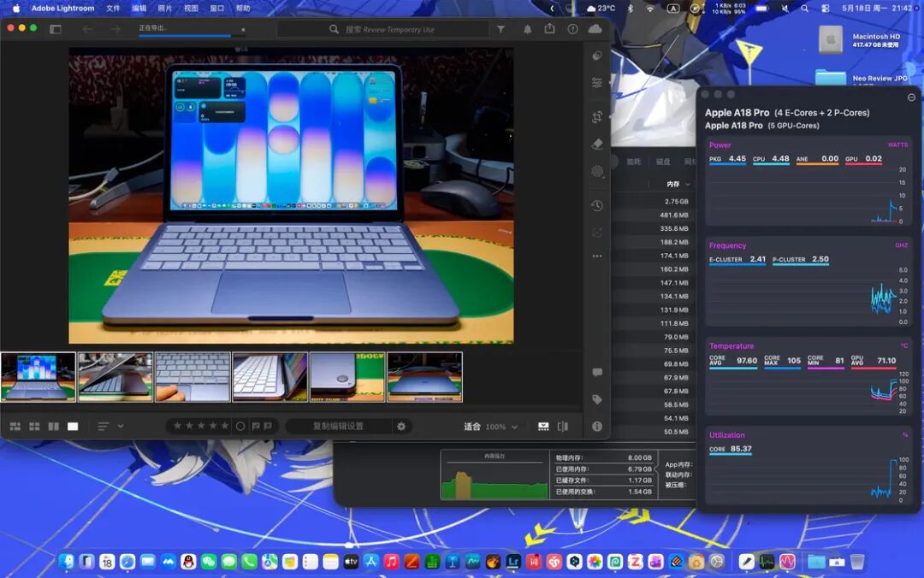Click the Fit (适合) zoom button
924x578 pixels.
(472, 427)
